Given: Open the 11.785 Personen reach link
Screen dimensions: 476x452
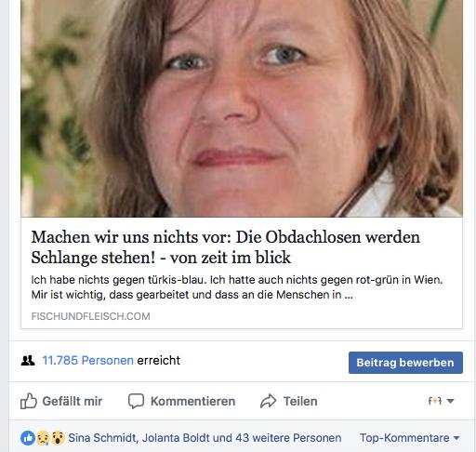Looking at the screenshot, I should [88, 360].
